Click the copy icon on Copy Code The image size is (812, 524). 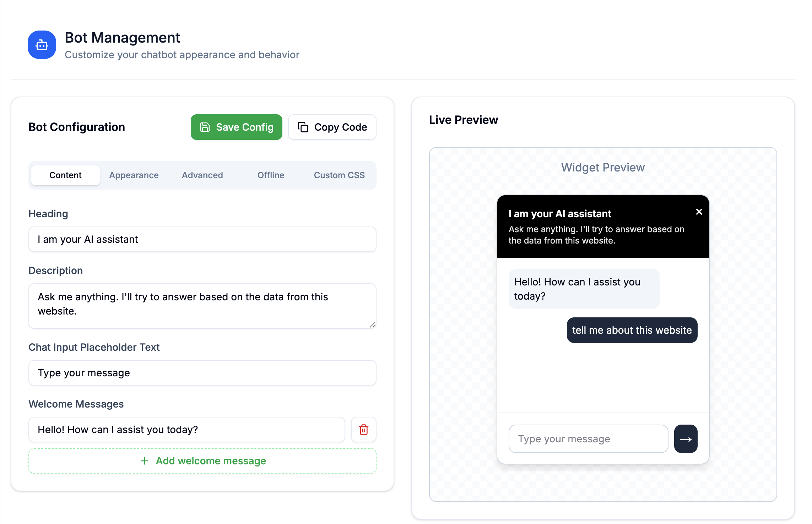pos(304,127)
